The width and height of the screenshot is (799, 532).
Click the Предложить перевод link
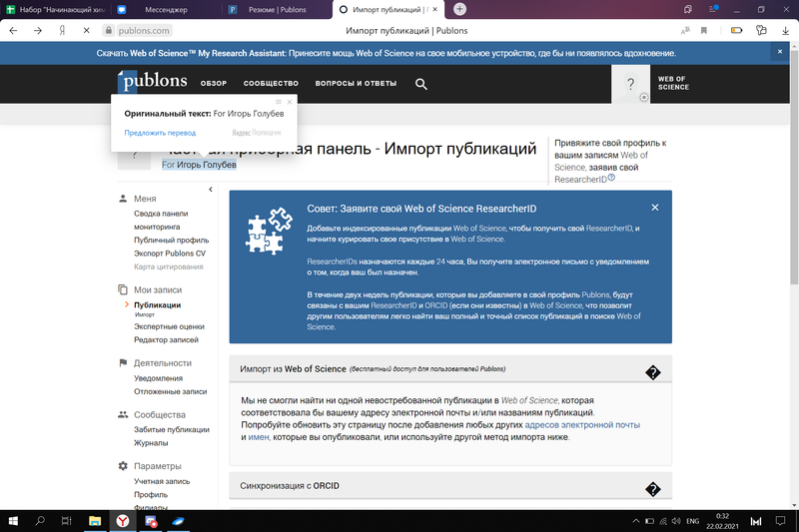coord(160,133)
